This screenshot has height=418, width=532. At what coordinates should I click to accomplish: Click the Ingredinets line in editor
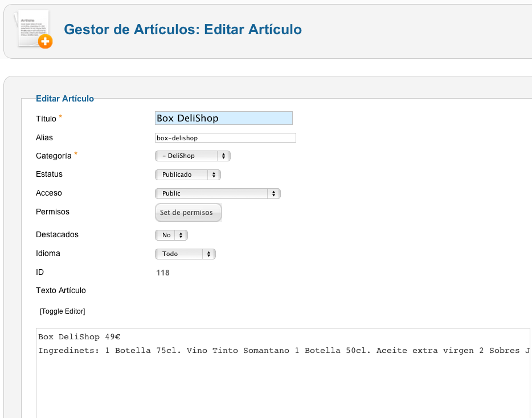[284, 351]
